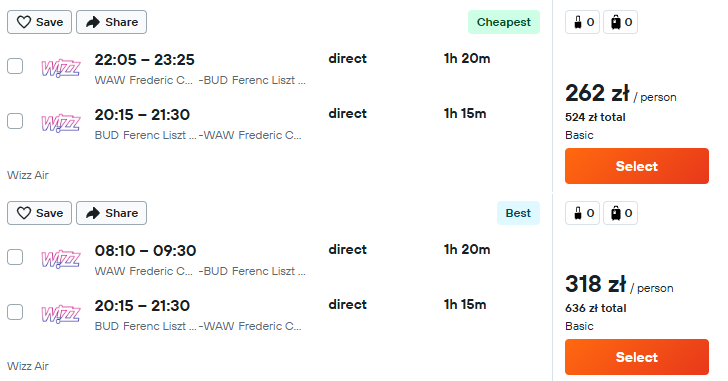Share the cheapest Wizz Air itinerary

[x=111, y=22]
